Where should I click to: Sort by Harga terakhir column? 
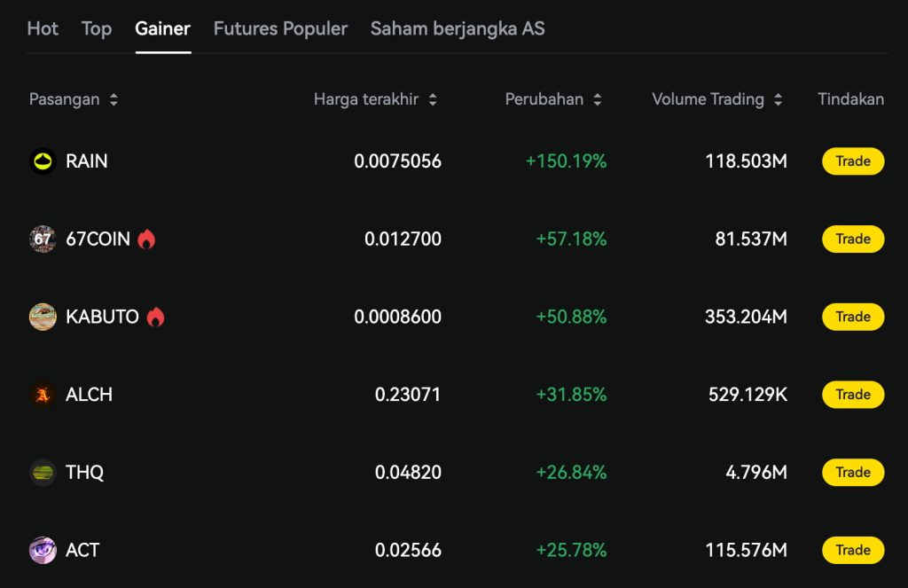pyautogui.click(x=433, y=99)
